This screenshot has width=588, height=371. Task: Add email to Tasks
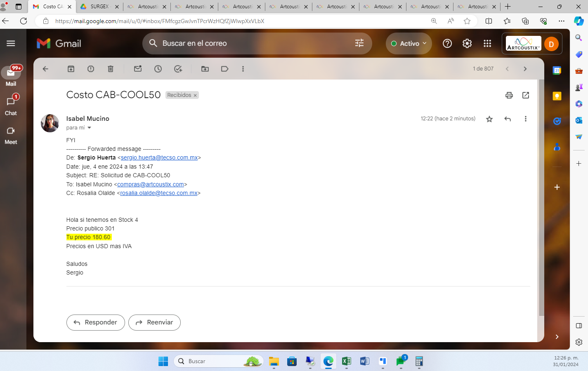tap(178, 69)
